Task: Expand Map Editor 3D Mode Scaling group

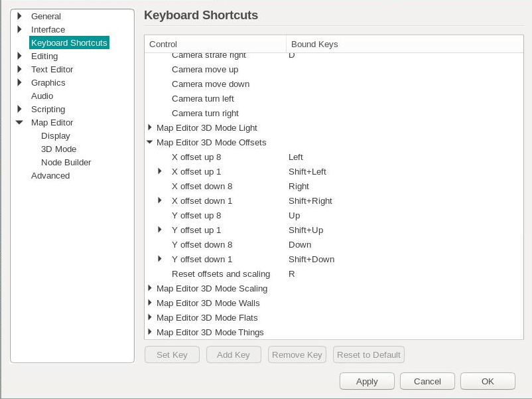Action: (150, 288)
